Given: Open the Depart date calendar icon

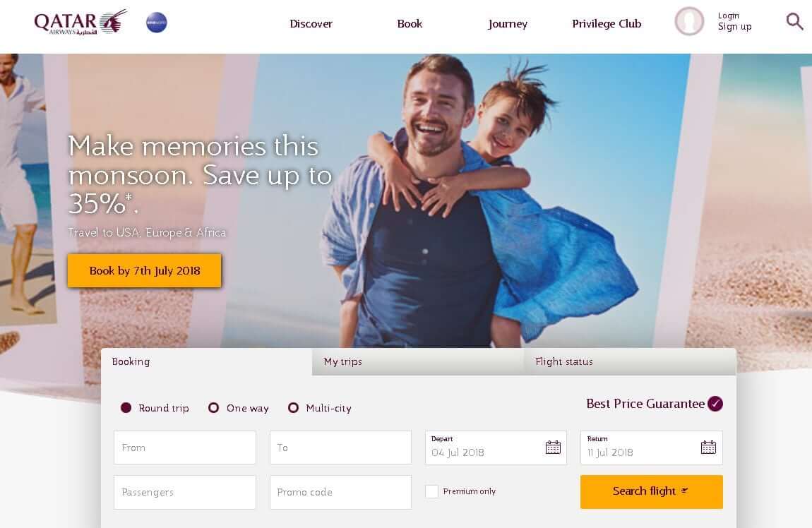Looking at the screenshot, I should (553, 448).
